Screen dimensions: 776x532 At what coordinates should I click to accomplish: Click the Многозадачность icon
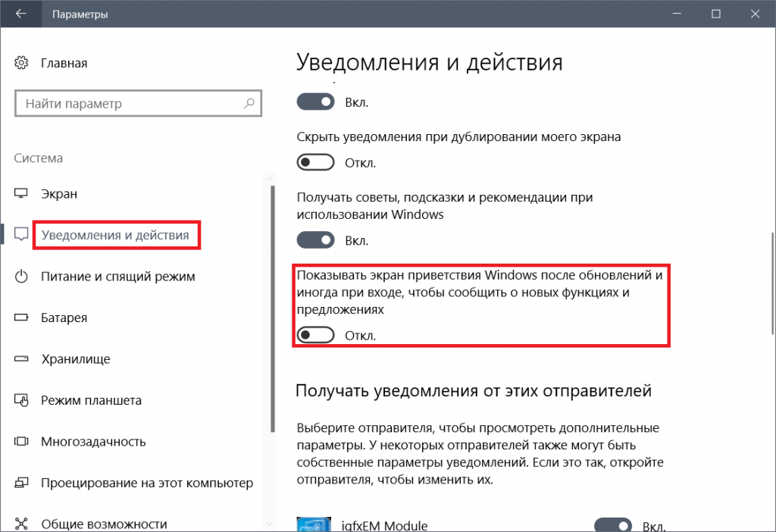[x=21, y=441]
